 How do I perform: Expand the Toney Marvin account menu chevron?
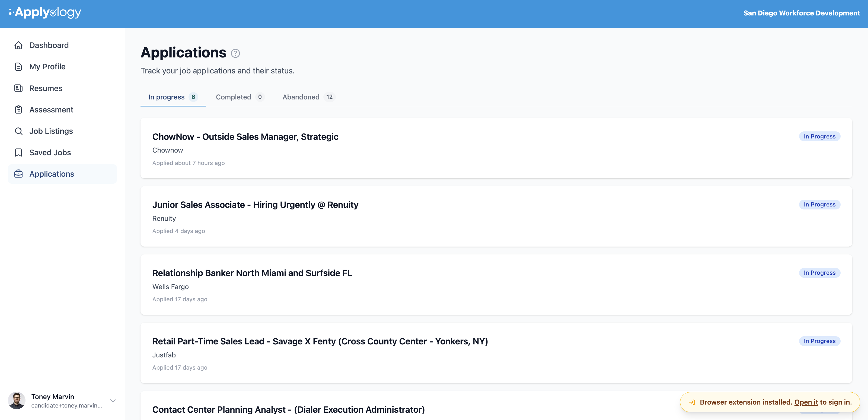click(113, 400)
